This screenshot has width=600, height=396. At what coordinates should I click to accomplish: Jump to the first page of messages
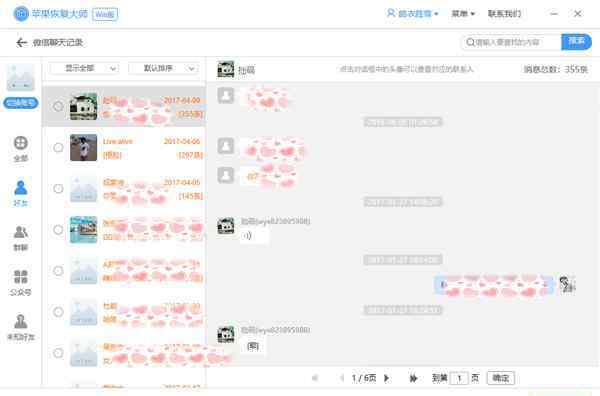[x=315, y=378]
